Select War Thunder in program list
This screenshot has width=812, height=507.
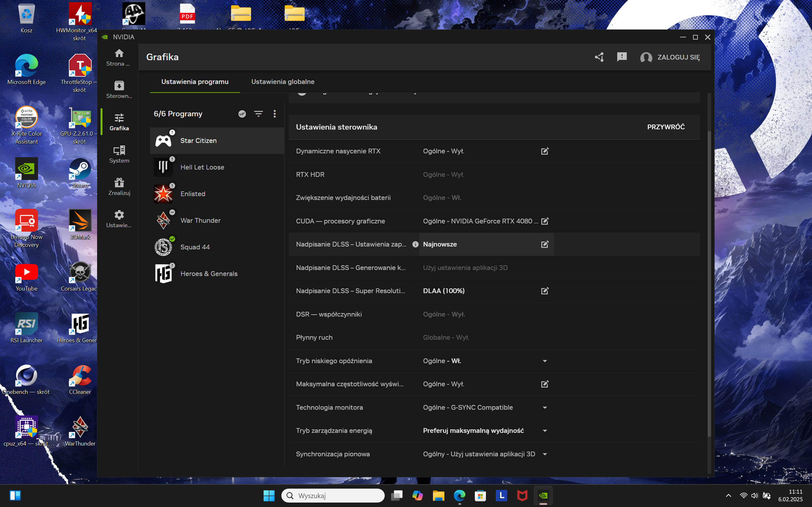(x=200, y=221)
